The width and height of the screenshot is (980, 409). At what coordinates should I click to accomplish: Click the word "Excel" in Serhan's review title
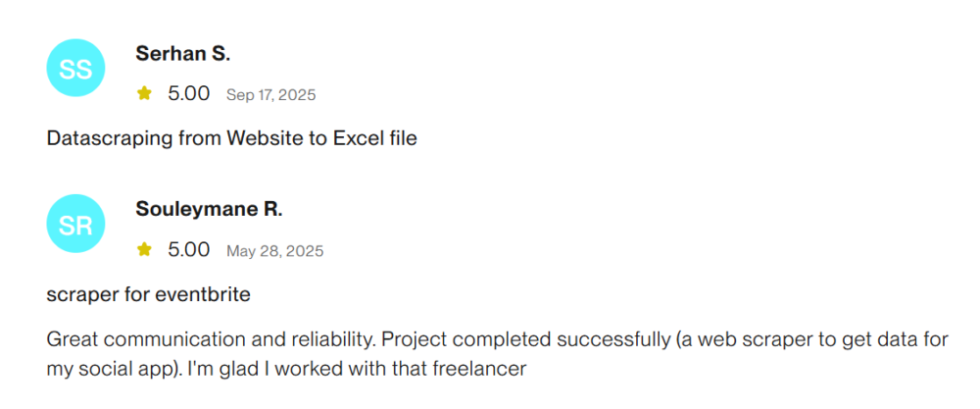tap(362, 138)
